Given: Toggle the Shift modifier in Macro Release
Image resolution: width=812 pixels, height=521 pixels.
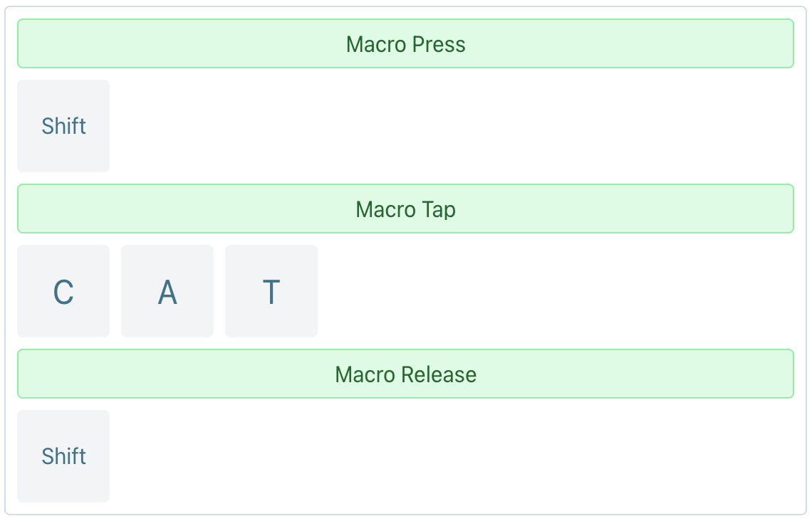Looking at the screenshot, I should coord(63,456).
